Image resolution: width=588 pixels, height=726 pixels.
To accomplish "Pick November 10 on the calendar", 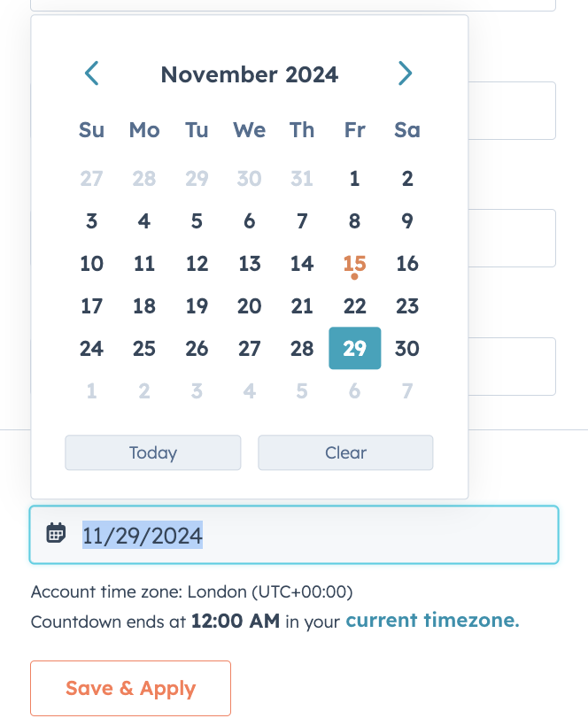I will [x=91, y=264].
